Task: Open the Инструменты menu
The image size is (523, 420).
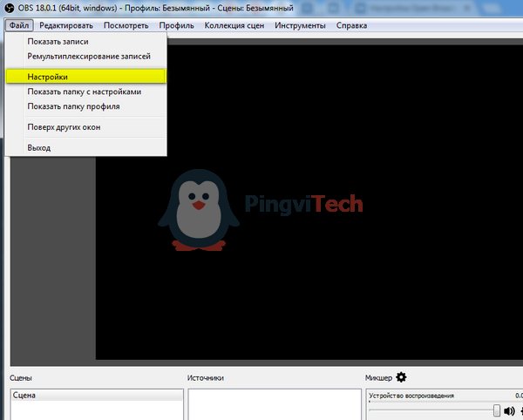Action: coord(300,25)
